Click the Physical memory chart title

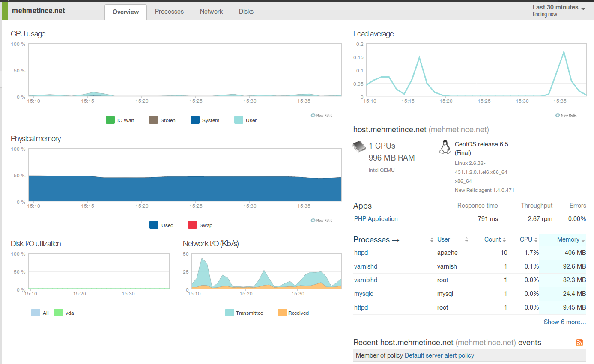pyautogui.click(x=36, y=139)
